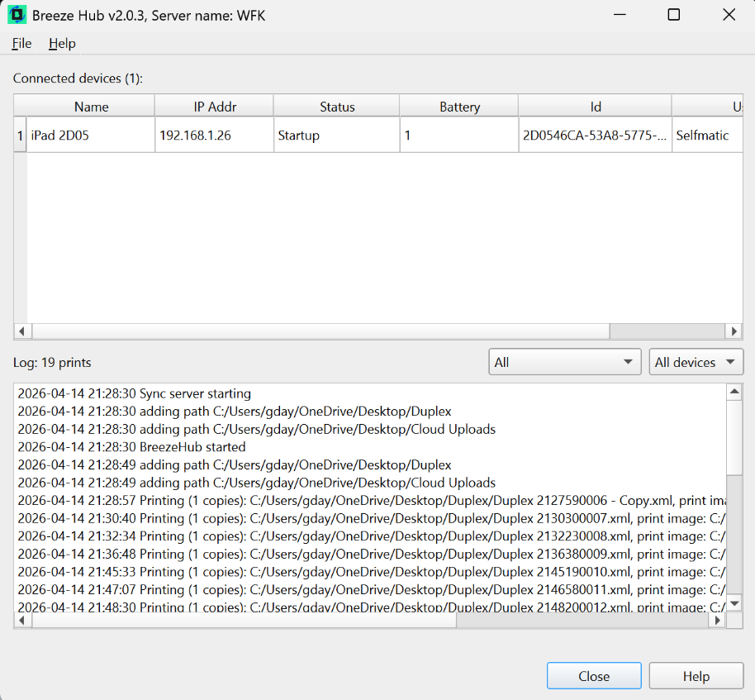
Task: Sort devices by the IP Addr column header
Action: point(215,107)
